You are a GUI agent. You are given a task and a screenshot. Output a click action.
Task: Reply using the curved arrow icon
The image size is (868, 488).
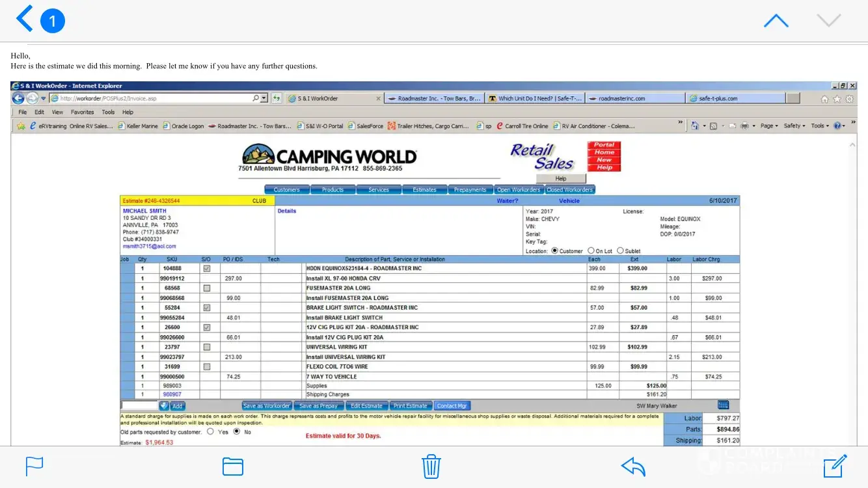tap(632, 466)
